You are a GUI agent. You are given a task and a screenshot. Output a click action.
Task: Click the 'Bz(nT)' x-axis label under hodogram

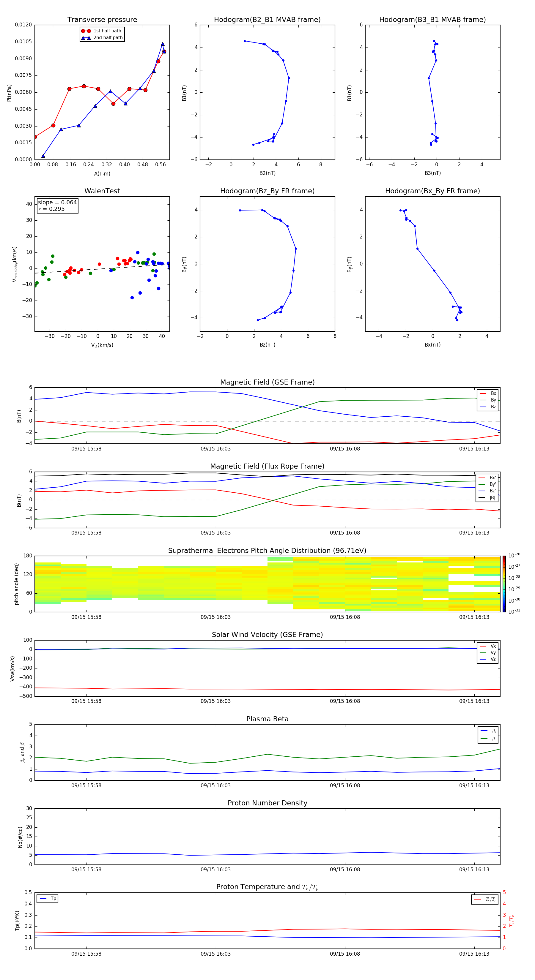pyautogui.click(x=267, y=345)
